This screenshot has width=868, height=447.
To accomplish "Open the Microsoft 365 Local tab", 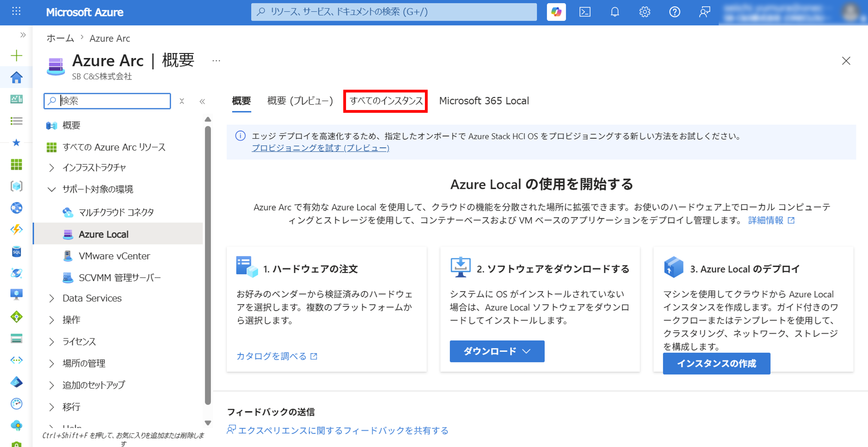I will (x=484, y=101).
